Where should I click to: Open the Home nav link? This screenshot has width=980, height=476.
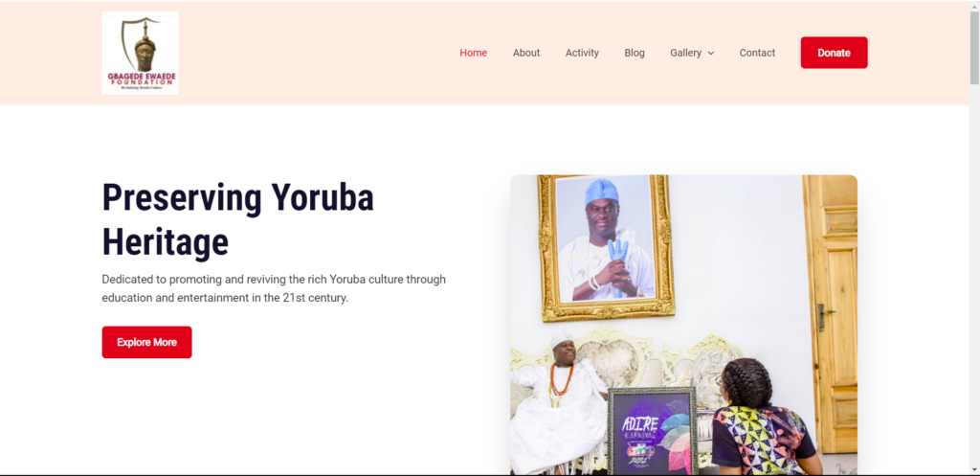[x=473, y=53]
